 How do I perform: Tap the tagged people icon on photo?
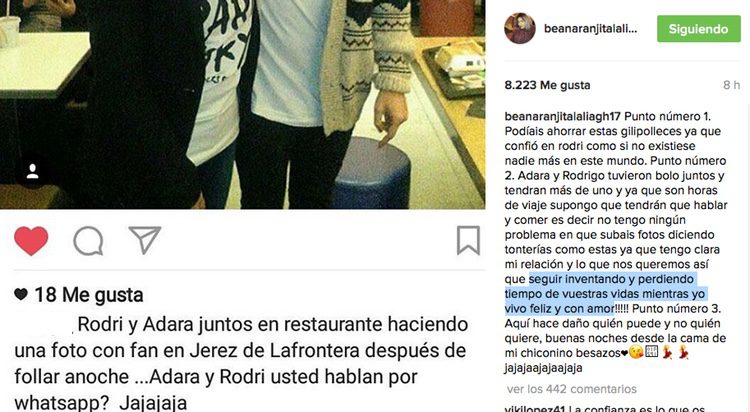(33, 171)
